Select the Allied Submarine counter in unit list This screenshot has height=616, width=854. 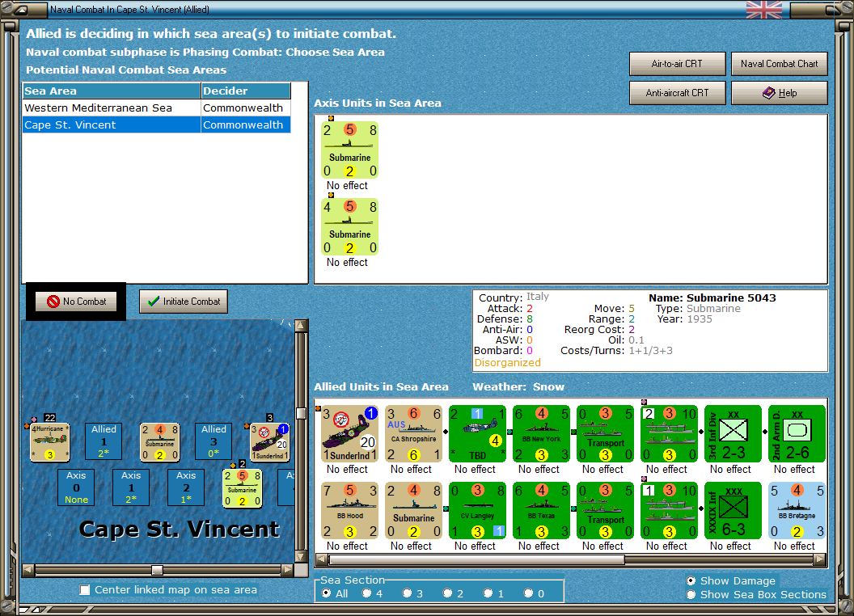pyautogui.click(x=413, y=510)
